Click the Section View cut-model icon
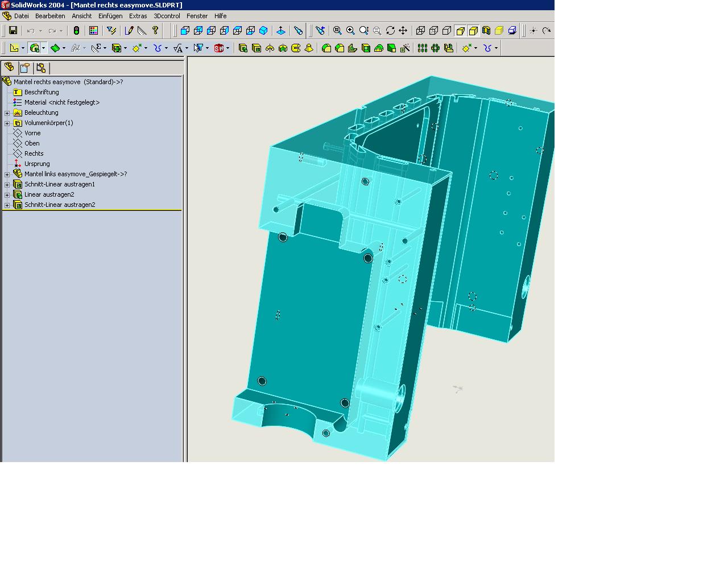Screen dimensions: 728x582 pyautogui.click(x=486, y=31)
